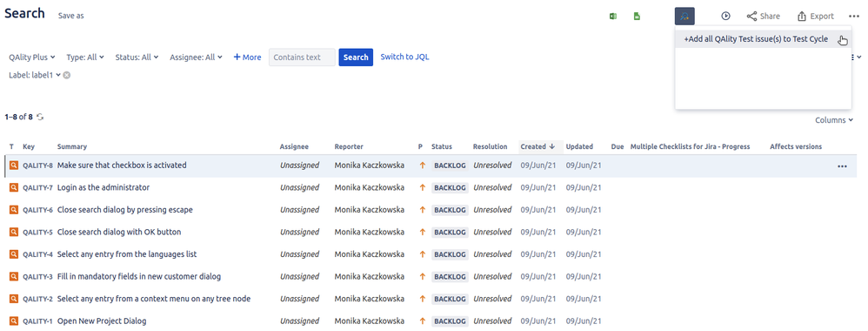Viewport: 868px width, 331px height.
Task: Click Switch to JQL link
Action: point(404,57)
